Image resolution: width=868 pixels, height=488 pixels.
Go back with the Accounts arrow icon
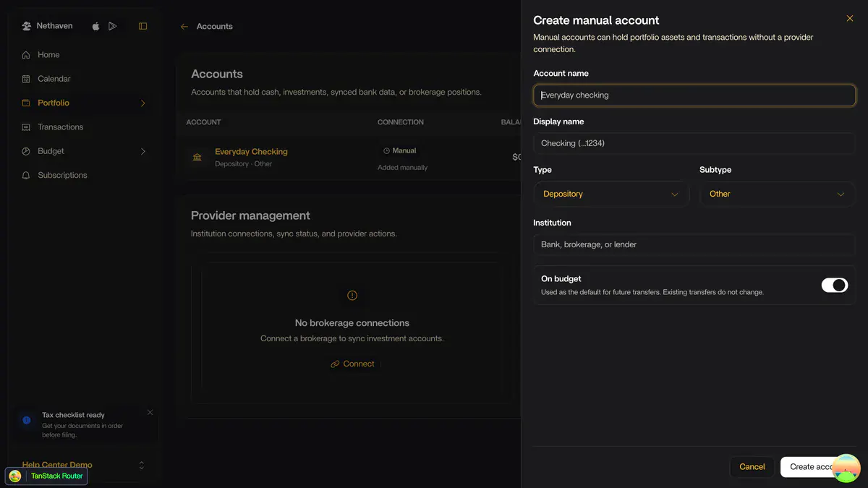(x=184, y=27)
